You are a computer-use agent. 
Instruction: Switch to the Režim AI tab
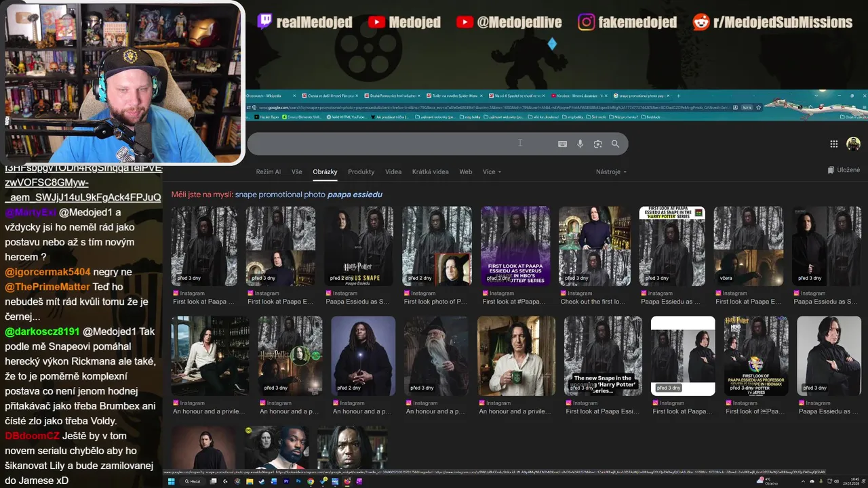268,171
